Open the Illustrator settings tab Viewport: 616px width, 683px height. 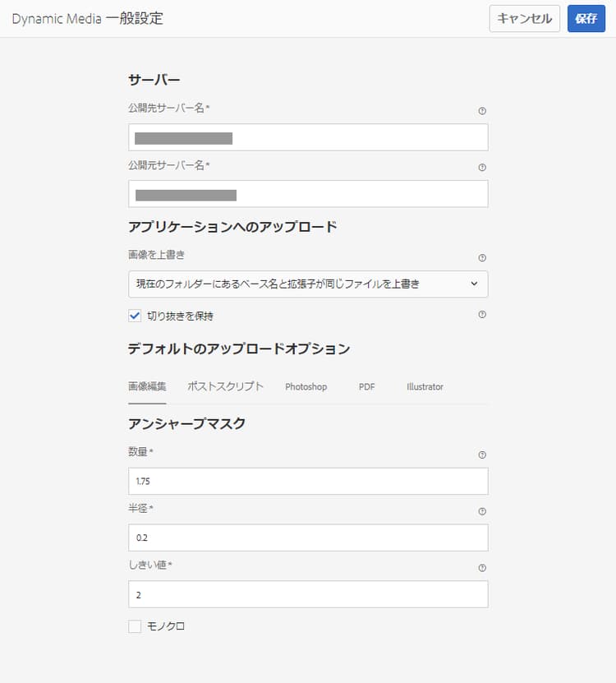click(424, 386)
